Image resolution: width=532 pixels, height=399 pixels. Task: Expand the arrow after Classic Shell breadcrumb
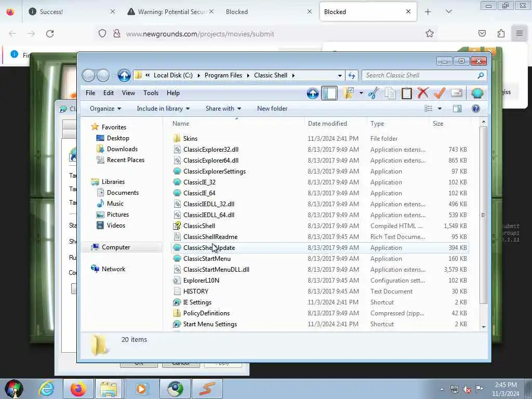293,75
